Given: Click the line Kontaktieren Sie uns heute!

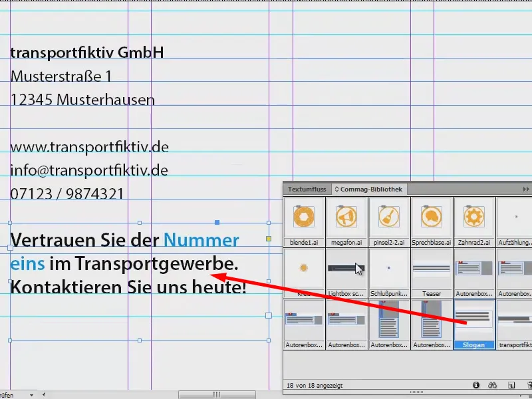Looking at the screenshot, I should (x=128, y=287).
